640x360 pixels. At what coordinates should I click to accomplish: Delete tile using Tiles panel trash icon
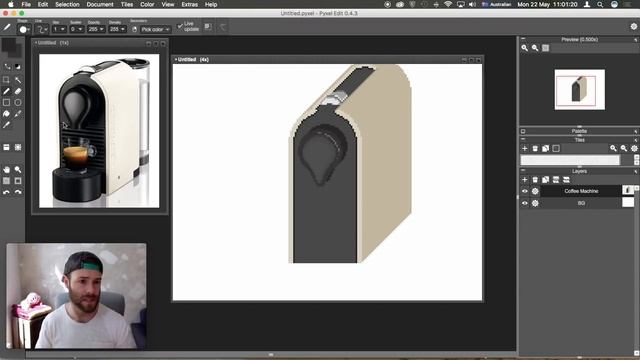[x=535, y=149]
